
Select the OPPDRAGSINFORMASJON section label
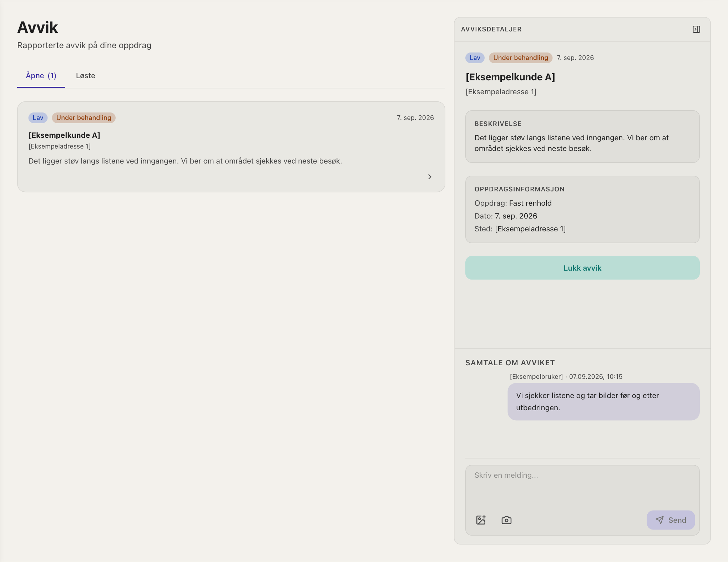[x=519, y=189]
